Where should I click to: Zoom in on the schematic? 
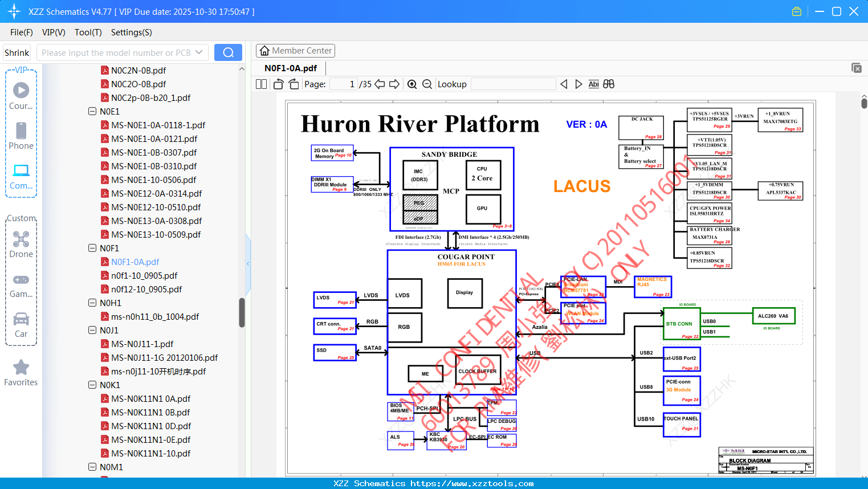click(412, 84)
